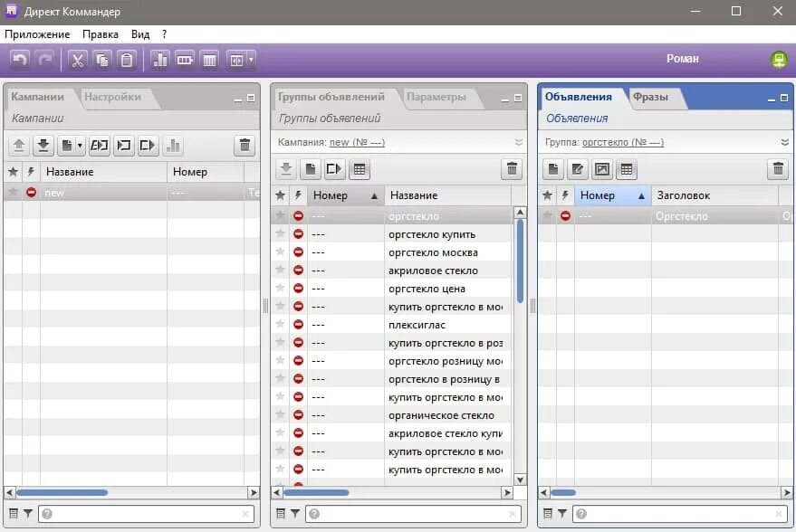Expand Кампания: new filter chevron
The image size is (796, 532).
[518, 143]
